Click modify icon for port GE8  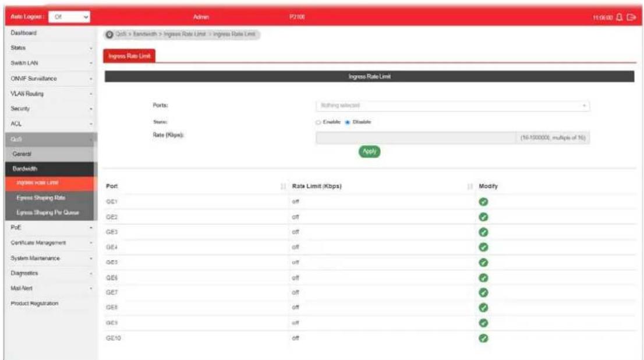coord(483,308)
